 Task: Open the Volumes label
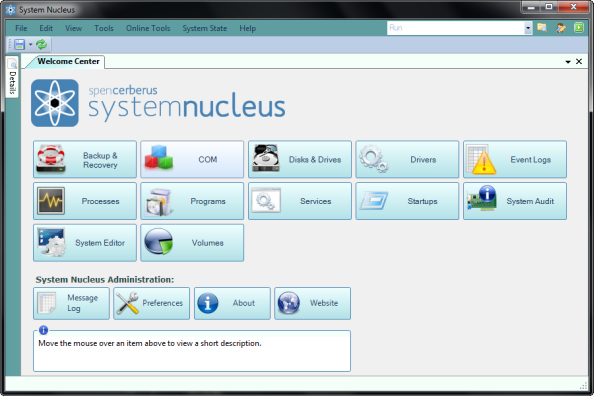tap(208, 243)
